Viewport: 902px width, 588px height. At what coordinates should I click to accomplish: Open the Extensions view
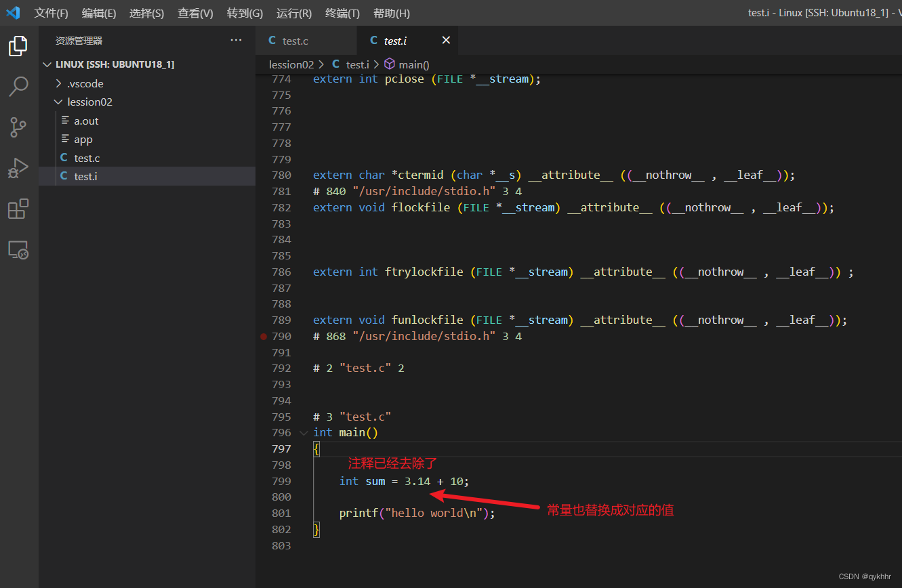pyautogui.click(x=18, y=209)
